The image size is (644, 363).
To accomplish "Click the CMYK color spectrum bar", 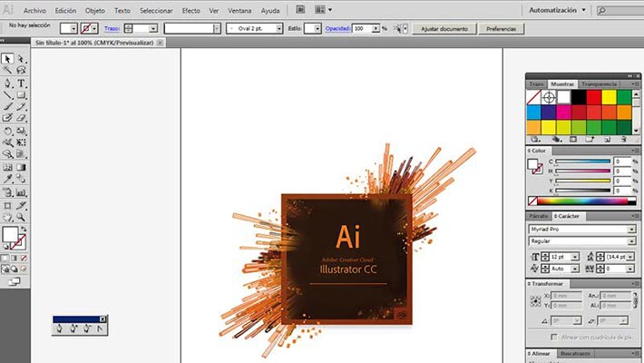I will point(582,201).
